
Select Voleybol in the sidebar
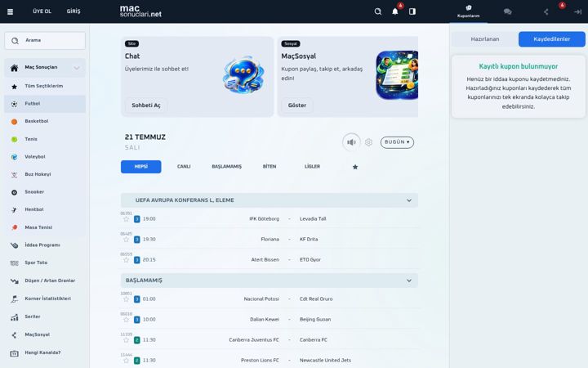pyautogui.click(x=45, y=157)
